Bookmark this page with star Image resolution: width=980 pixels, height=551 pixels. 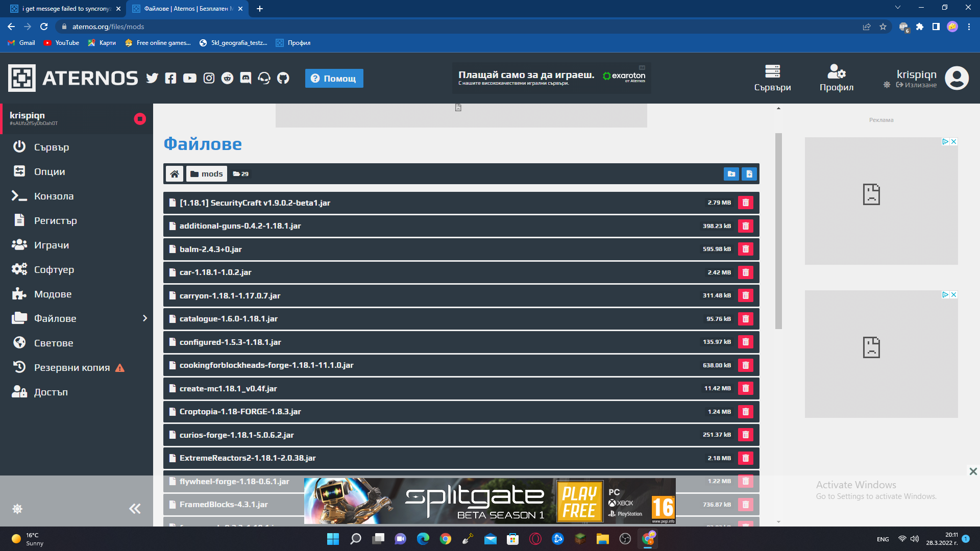(x=883, y=27)
